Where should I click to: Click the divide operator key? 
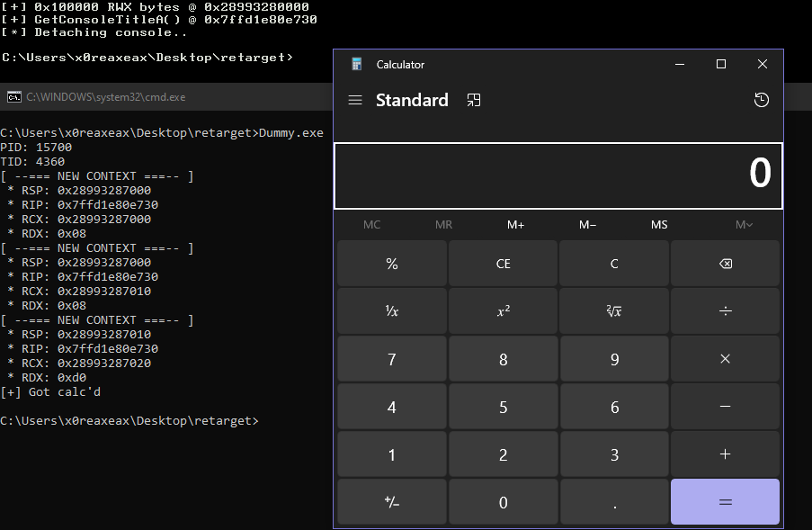pos(725,310)
